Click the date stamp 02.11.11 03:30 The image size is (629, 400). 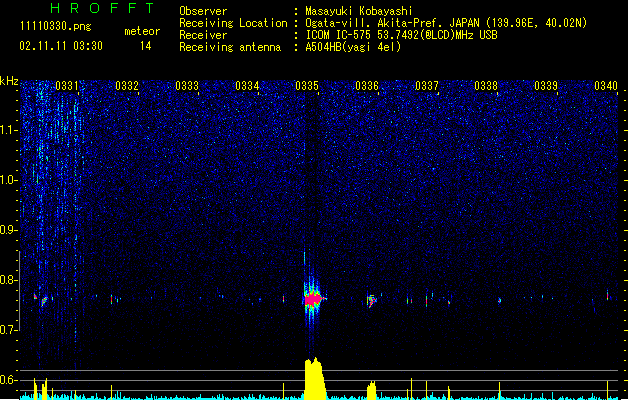coord(61,46)
